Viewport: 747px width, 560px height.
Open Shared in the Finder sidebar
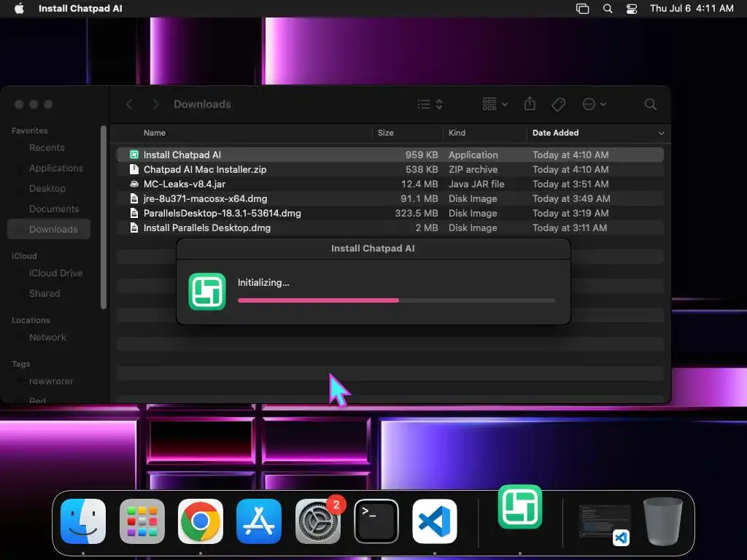click(44, 294)
